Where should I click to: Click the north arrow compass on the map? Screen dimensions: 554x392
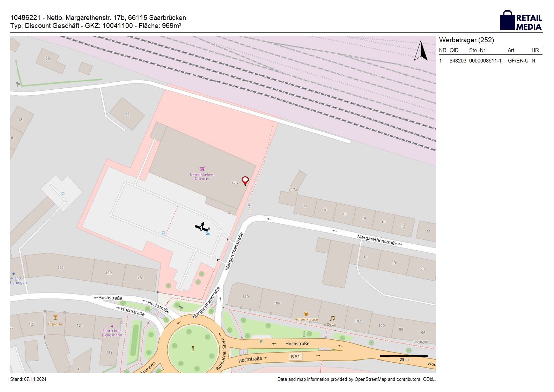(x=421, y=51)
